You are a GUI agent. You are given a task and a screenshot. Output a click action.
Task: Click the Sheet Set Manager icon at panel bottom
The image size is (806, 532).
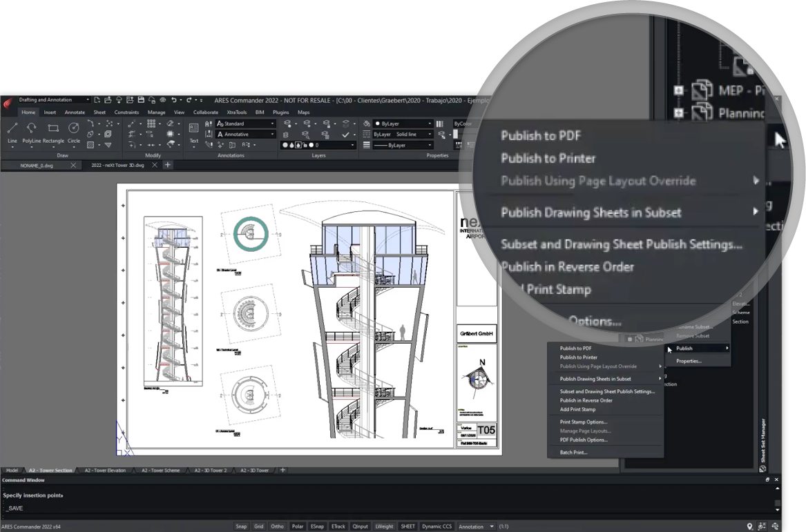[x=762, y=469]
